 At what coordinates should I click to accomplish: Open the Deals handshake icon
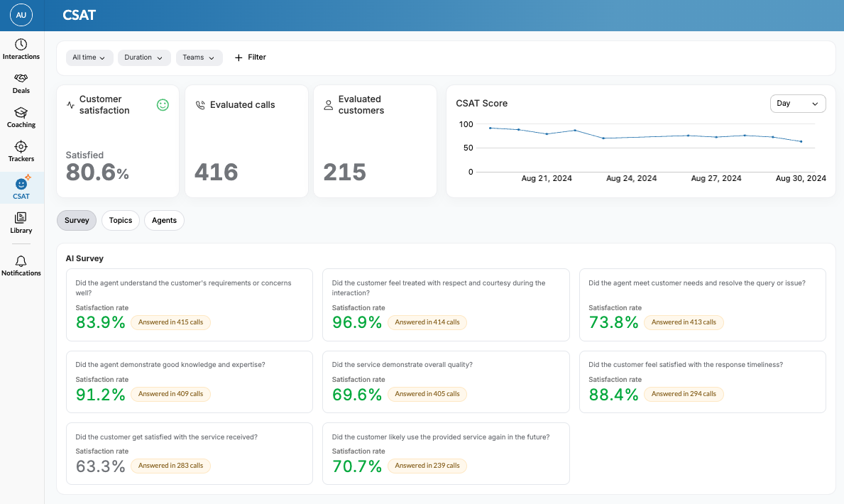click(x=21, y=78)
